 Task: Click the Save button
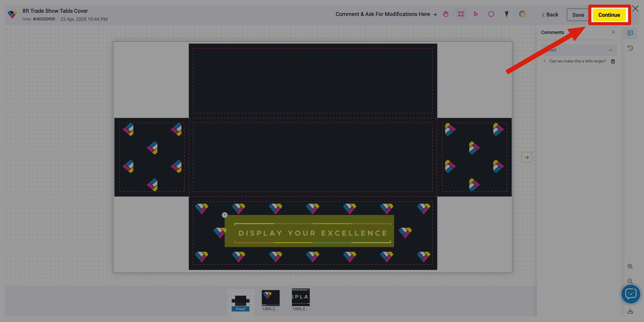(x=578, y=15)
